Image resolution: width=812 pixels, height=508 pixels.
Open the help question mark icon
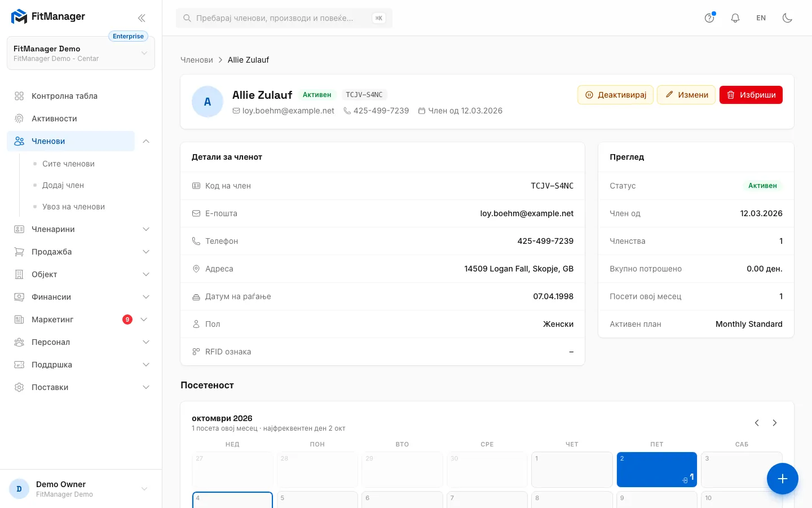[x=709, y=18]
